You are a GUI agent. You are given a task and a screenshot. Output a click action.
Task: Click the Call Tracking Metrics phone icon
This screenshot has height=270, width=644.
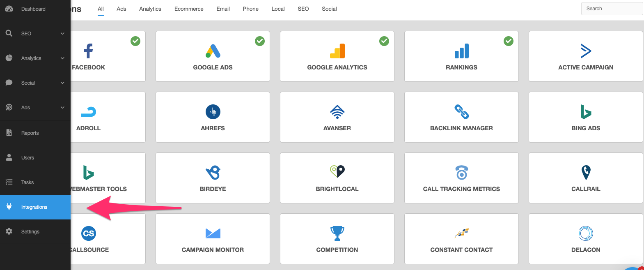[x=462, y=173]
